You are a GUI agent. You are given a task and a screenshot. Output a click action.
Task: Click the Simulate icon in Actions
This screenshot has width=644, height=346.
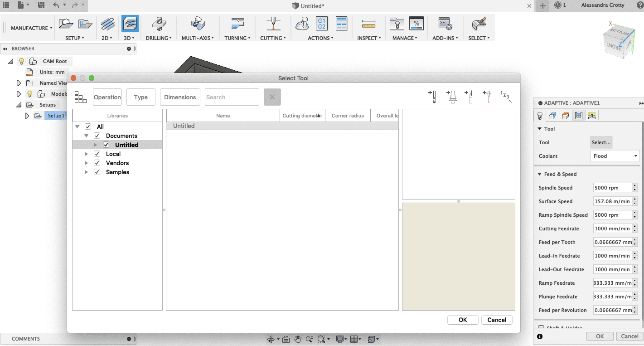click(302, 24)
